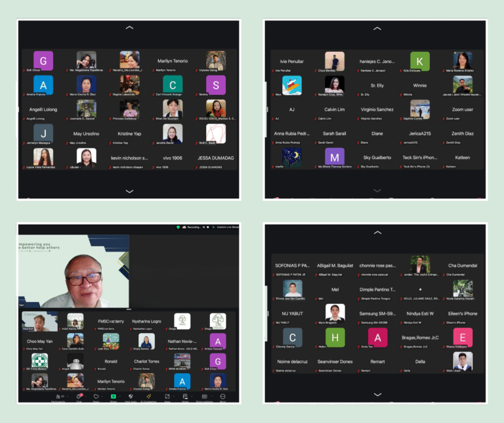
Task: Open AI Companion sparkle icon
Action: 148,397
